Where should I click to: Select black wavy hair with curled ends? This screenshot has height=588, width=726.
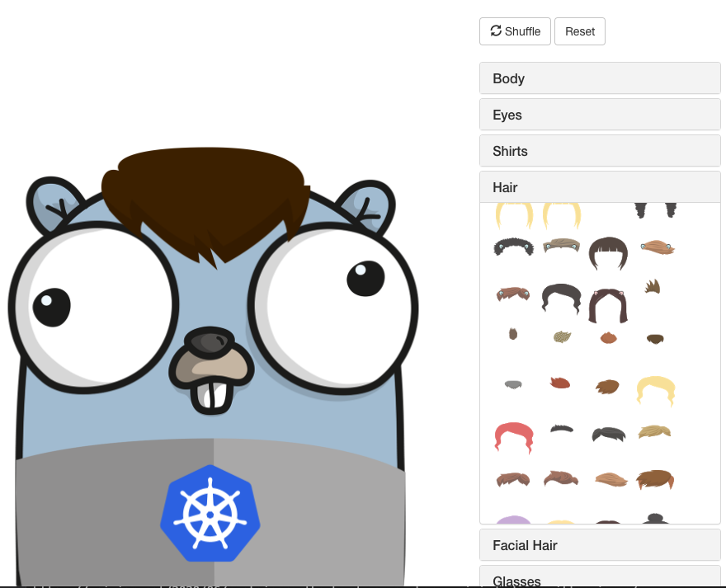click(561, 299)
